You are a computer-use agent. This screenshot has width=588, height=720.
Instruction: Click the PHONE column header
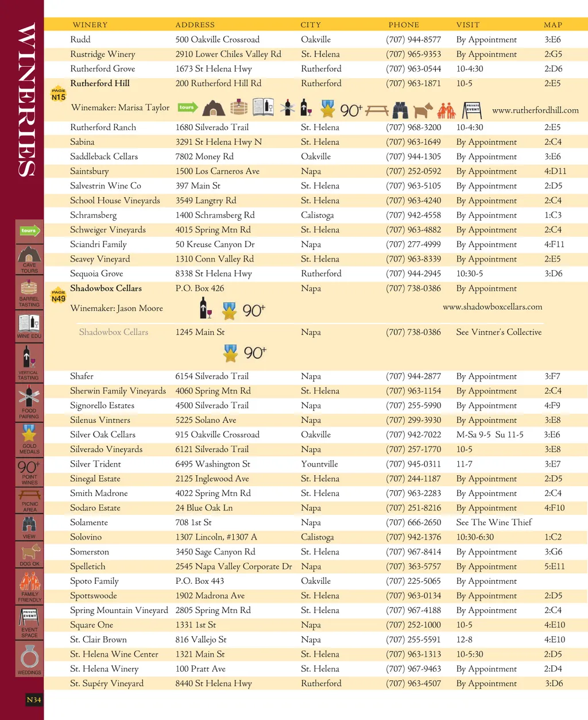(404, 25)
